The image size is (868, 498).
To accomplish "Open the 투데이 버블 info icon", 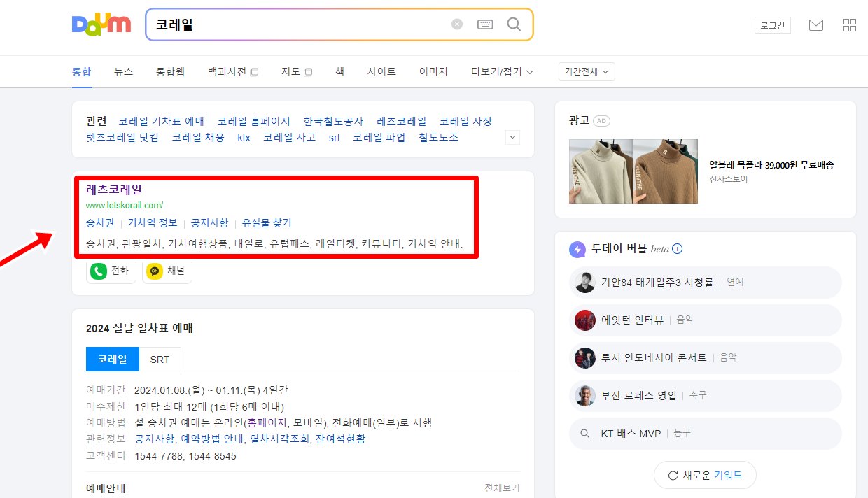I will 677,249.
